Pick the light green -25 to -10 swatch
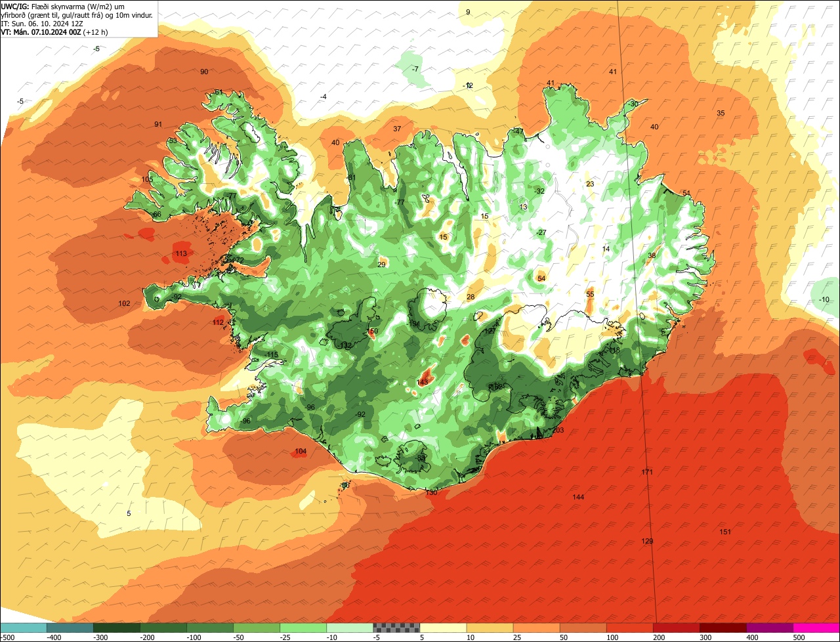Viewport: 840px width, 642px height. click(x=303, y=627)
